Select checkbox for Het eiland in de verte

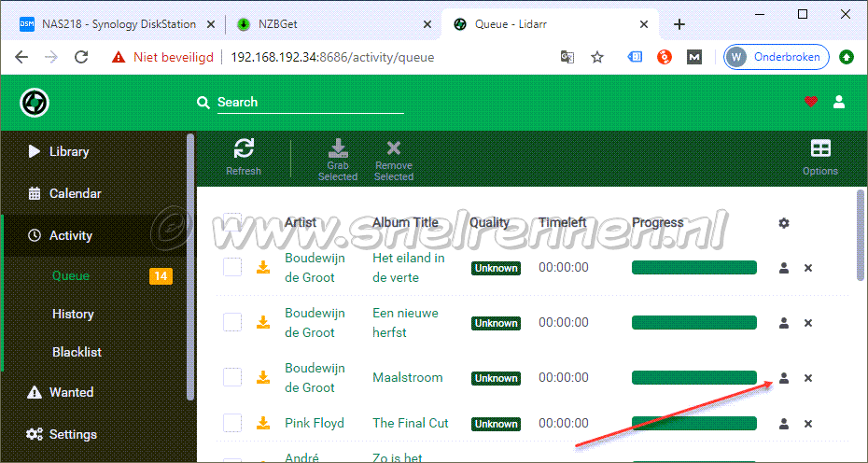tap(232, 267)
